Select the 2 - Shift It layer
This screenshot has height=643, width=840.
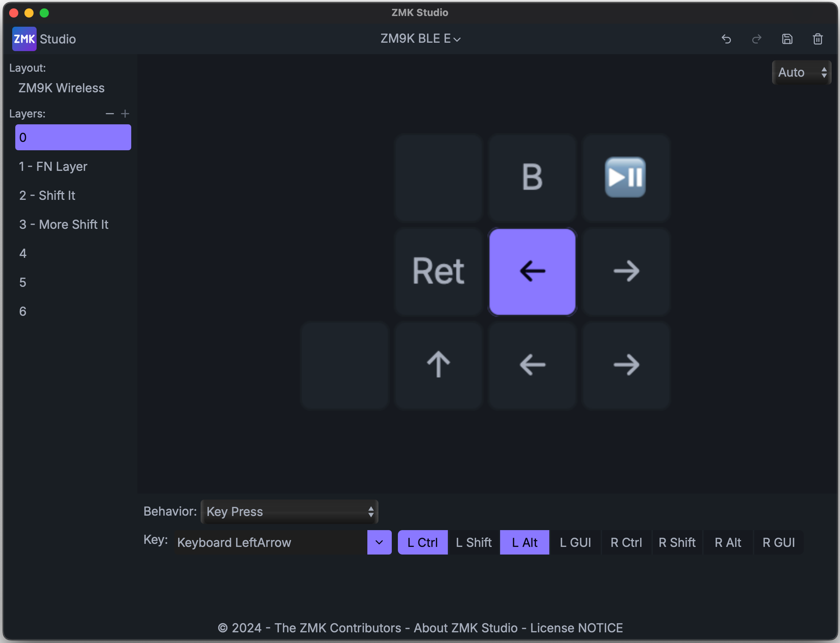coord(73,196)
